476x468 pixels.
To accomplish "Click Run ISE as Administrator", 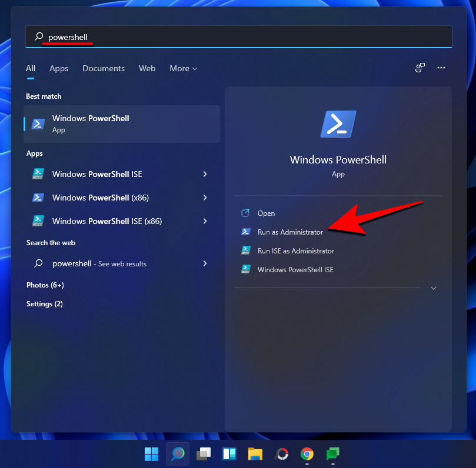I will coord(295,251).
